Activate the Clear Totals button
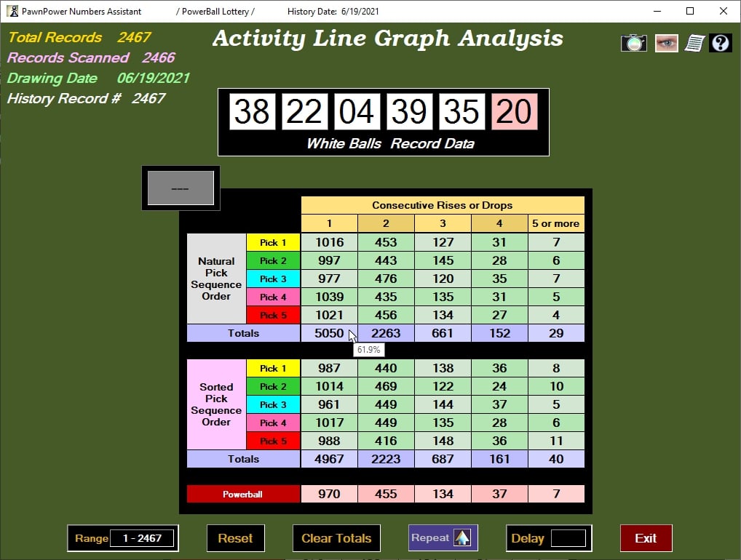 pos(336,538)
